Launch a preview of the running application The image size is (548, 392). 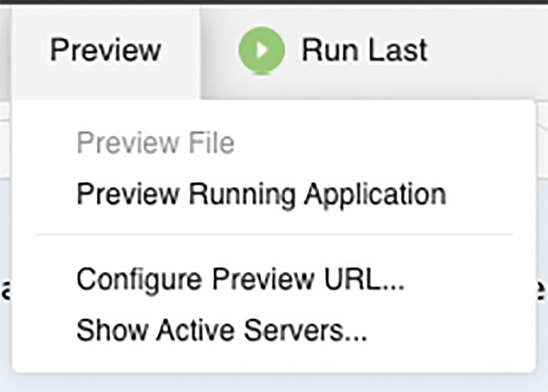[x=261, y=194]
